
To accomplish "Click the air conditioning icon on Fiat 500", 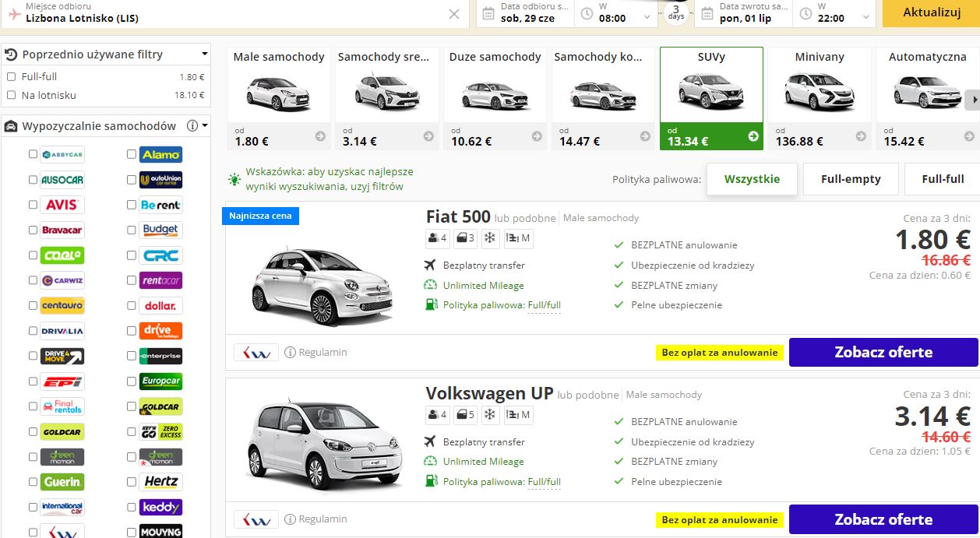I will 490,238.
